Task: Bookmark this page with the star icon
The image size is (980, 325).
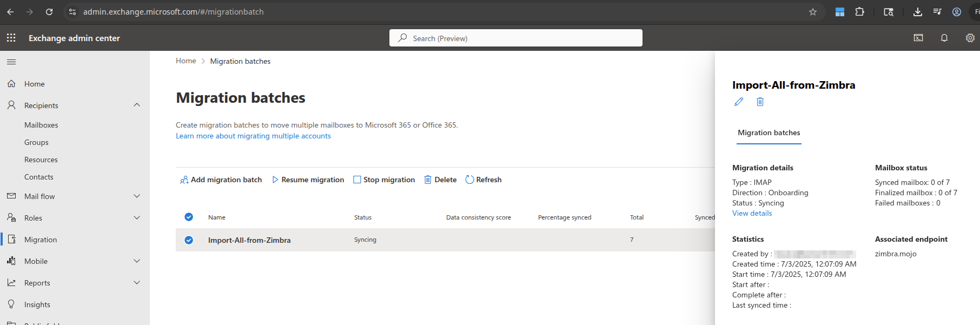Action: [812, 12]
